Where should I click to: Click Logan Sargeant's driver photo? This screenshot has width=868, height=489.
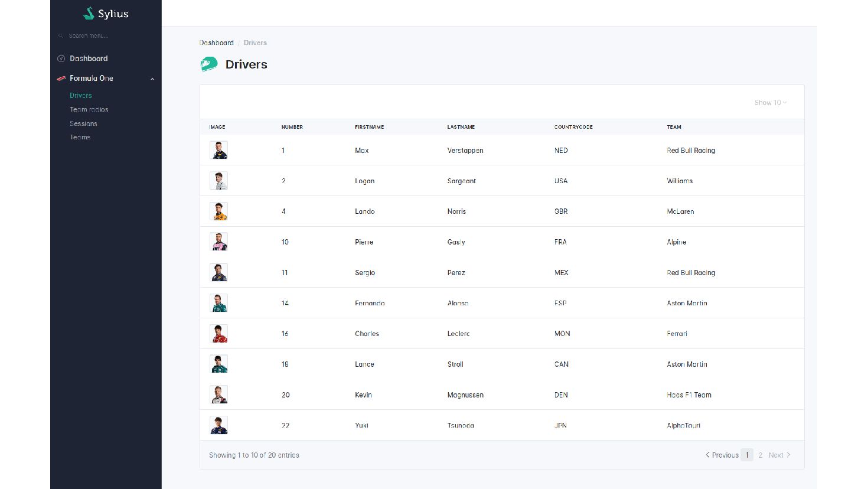click(x=218, y=181)
